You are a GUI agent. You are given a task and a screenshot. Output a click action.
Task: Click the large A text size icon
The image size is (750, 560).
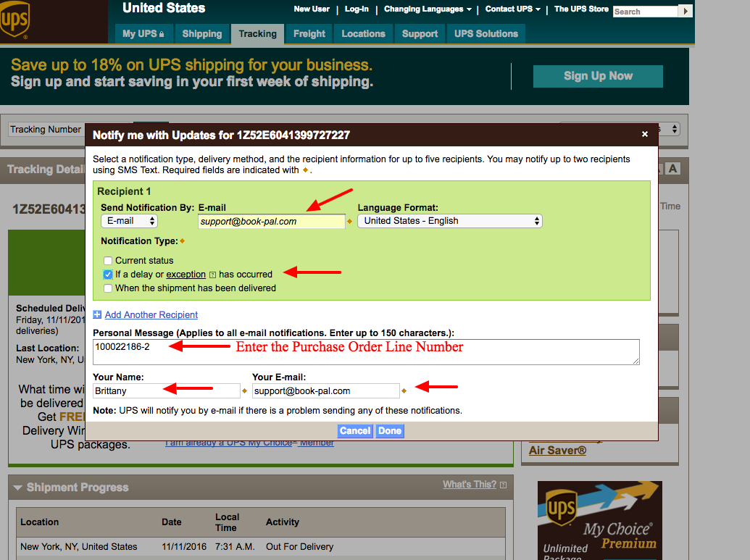(673, 168)
